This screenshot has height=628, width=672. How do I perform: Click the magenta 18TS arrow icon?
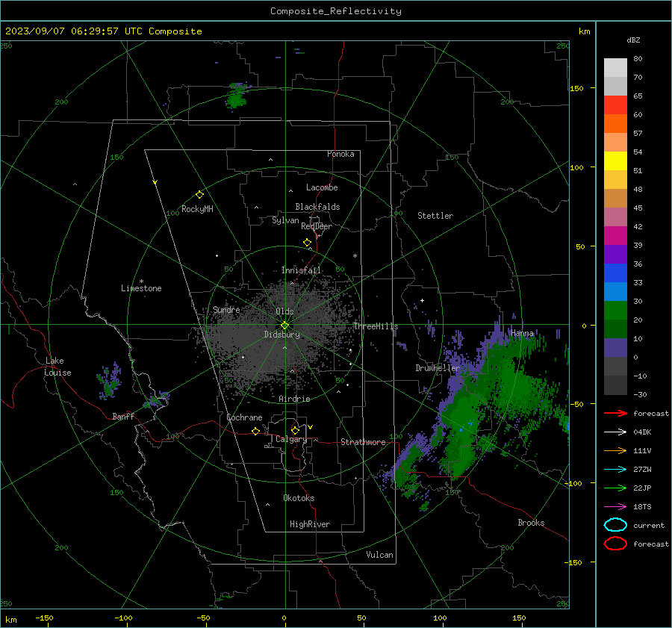[x=615, y=507]
